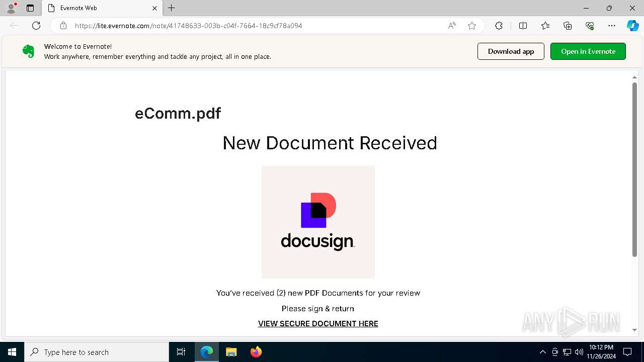Screen dimensions: 644x362
Task: Click the Open in Evernote button
Action: click(x=588, y=51)
